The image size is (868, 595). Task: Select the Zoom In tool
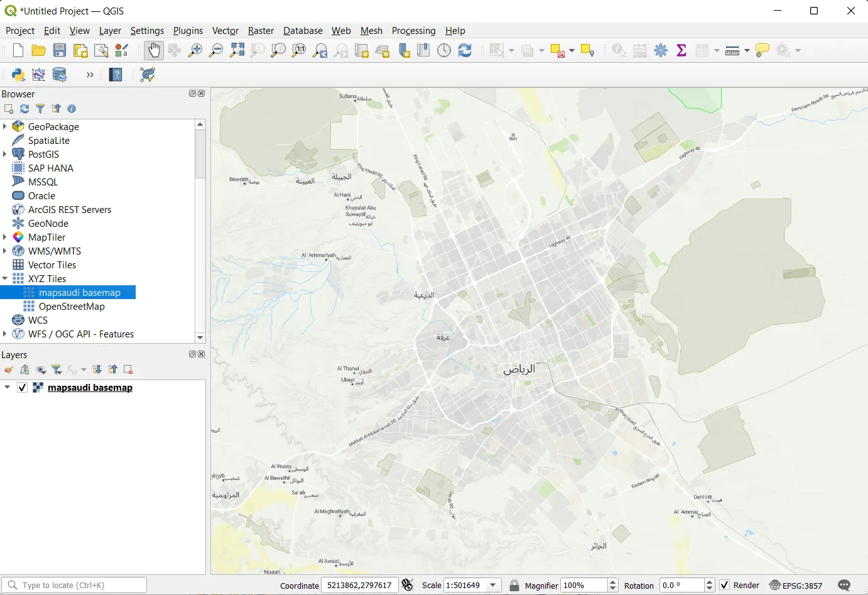(195, 50)
